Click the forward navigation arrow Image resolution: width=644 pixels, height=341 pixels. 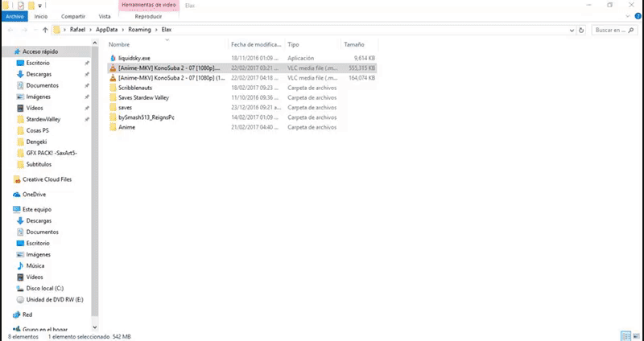tap(25, 30)
